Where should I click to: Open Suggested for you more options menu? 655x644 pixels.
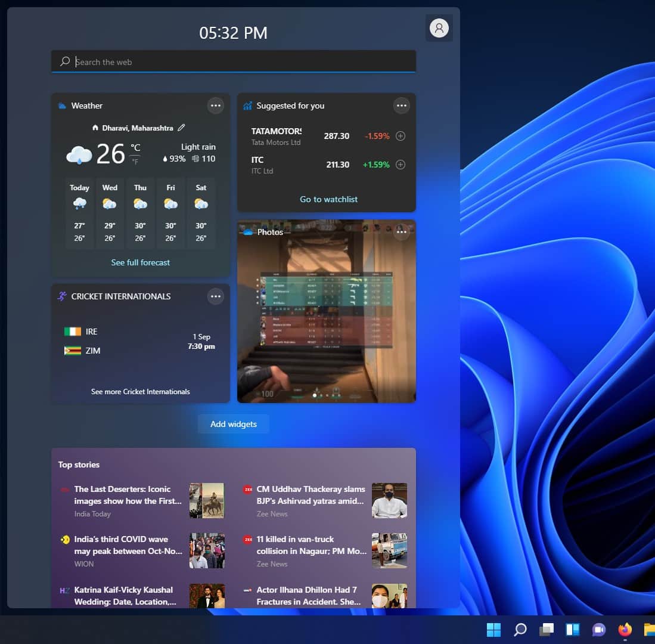tap(402, 106)
